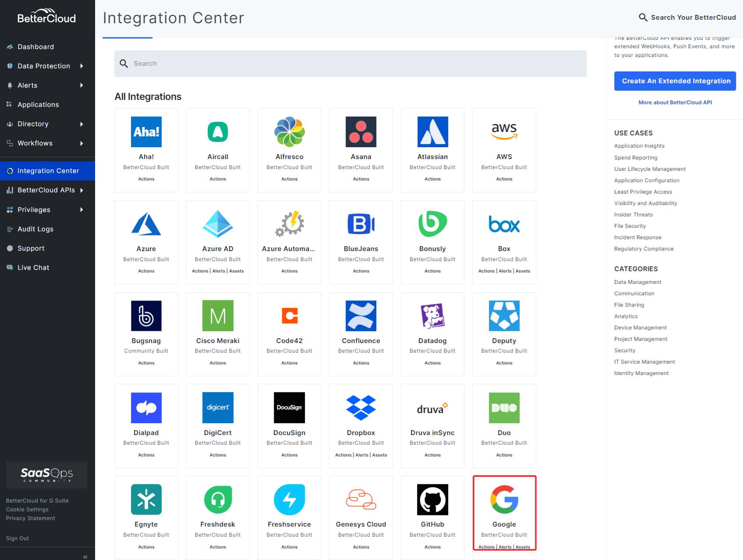This screenshot has height=560, width=743.
Task: Click the GitHub integration icon
Action: click(x=432, y=500)
